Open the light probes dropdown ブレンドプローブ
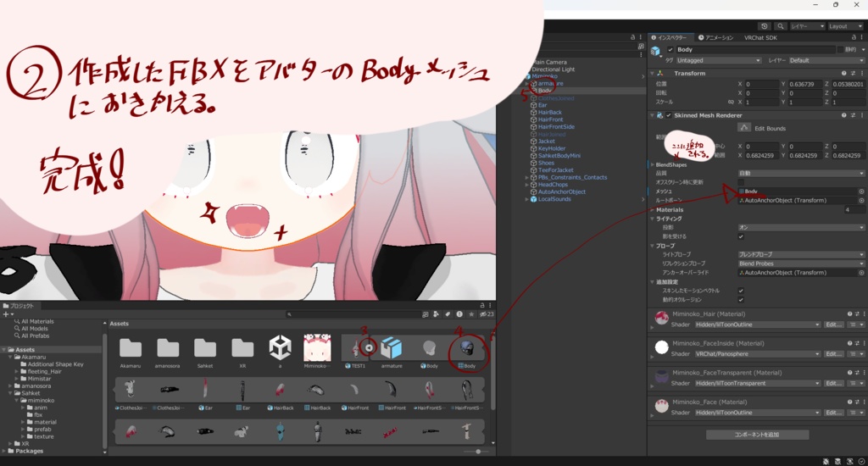 (x=801, y=254)
